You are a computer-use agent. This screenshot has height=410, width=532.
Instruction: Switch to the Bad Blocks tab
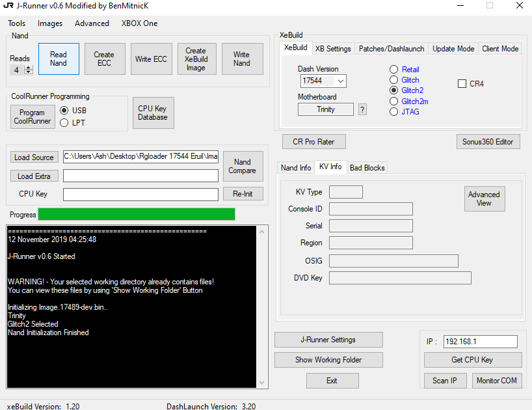pyautogui.click(x=367, y=168)
